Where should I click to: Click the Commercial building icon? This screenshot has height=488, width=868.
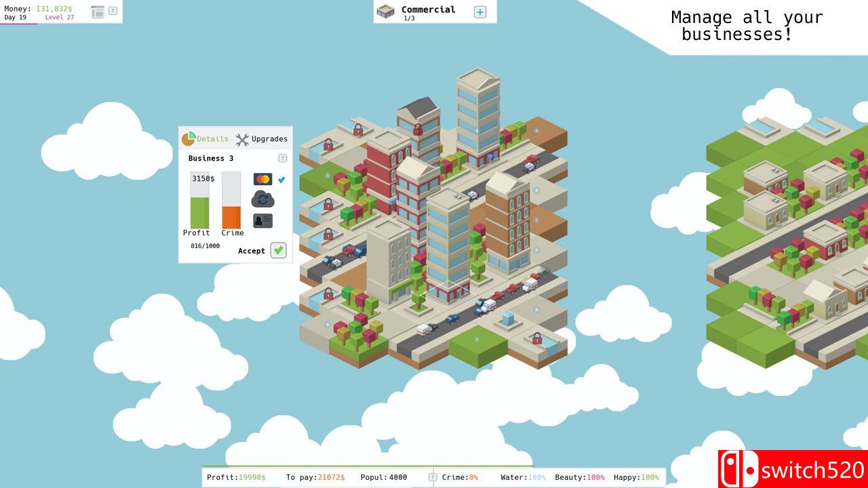click(x=386, y=12)
